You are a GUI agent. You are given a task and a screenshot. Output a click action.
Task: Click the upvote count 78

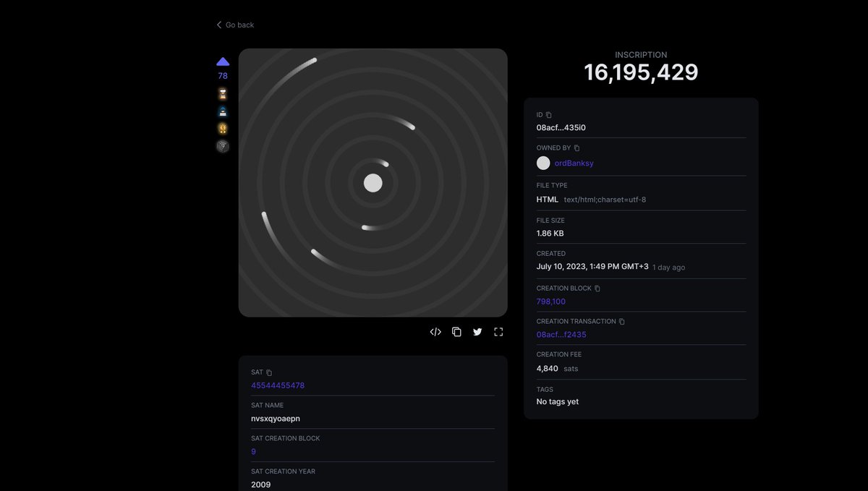[223, 76]
